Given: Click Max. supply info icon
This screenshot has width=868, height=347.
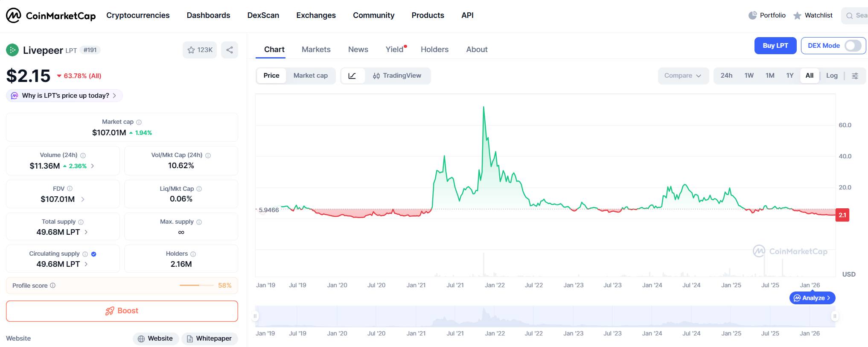Looking at the screenshot, I should click(x=199, y=222).
